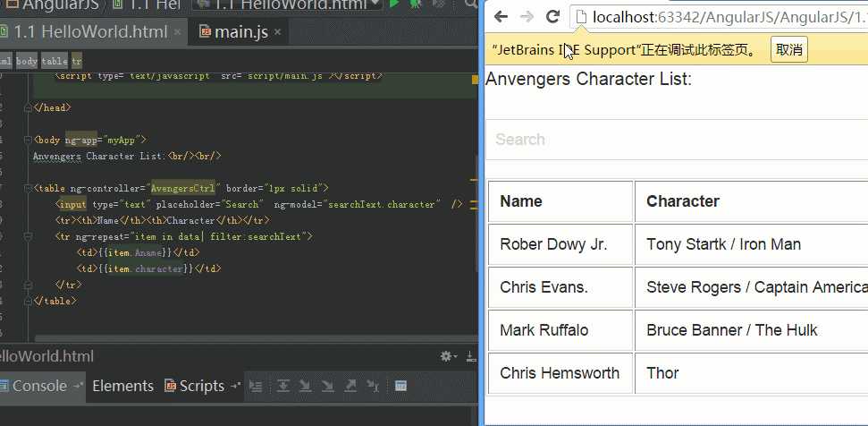Click the editor horizontal scrollbar
The height and width of the screenshot is (426, 868).
pos(256,338)
